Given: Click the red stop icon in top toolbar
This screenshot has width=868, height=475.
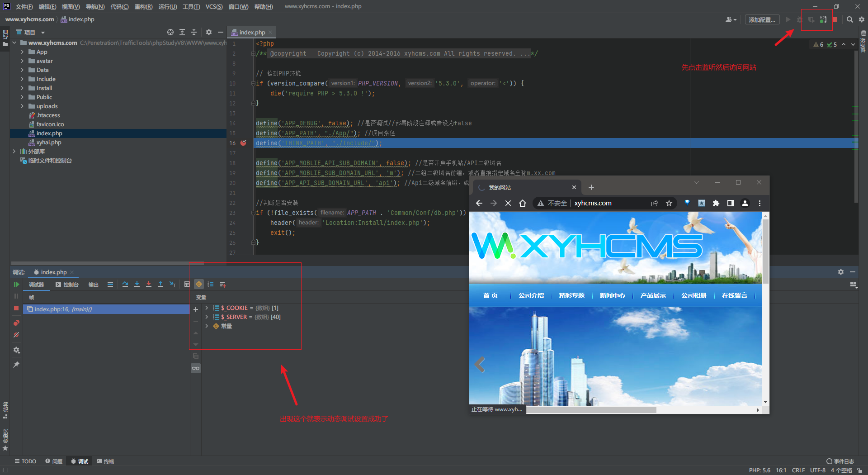Looking at the screenshot, I should 835,19.
